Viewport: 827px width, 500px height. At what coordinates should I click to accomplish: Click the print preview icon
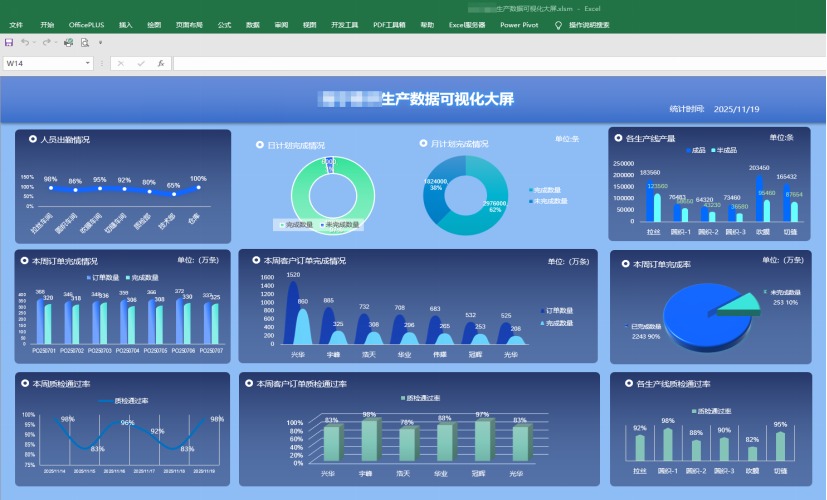[85, 43]
